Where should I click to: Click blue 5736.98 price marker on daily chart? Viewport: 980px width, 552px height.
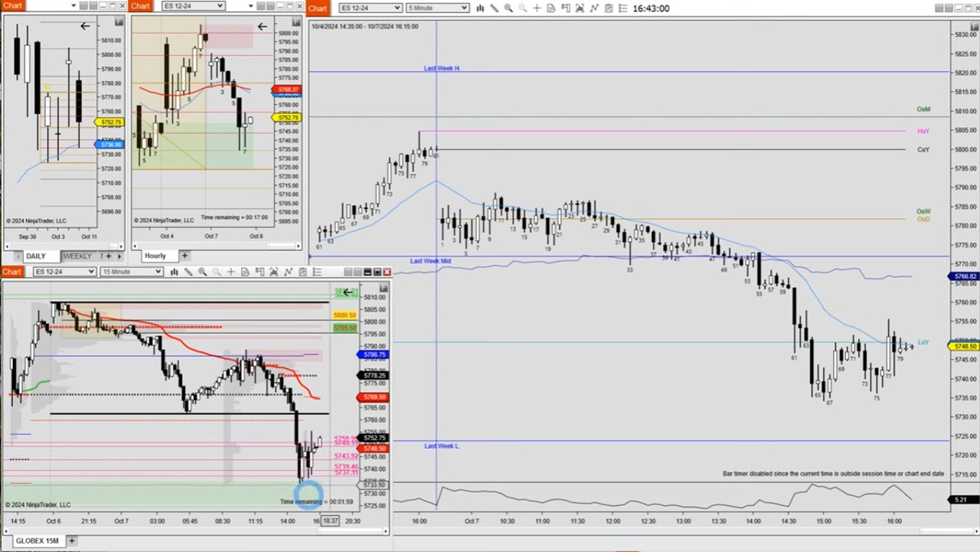(109, 145)
